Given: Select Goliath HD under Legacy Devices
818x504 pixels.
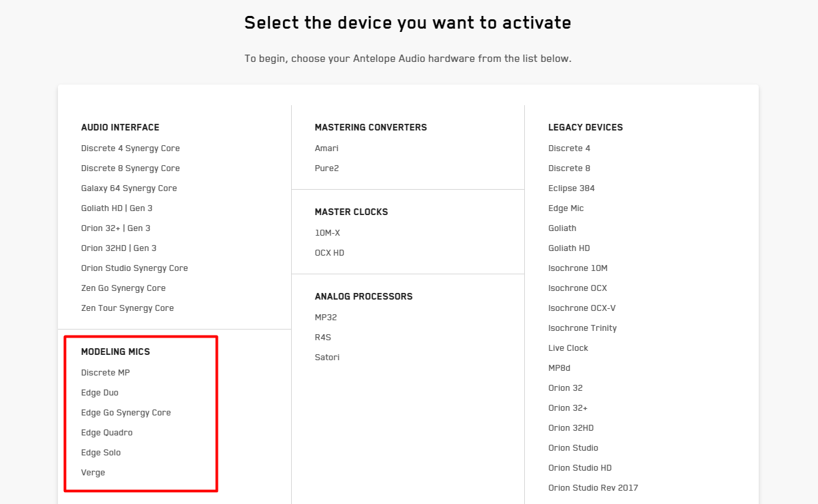Looking at the screenshot, I should point(569,248).
